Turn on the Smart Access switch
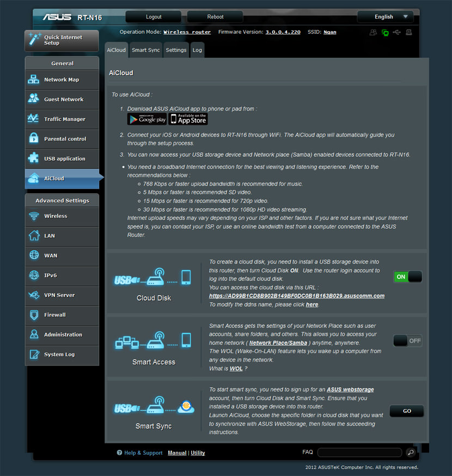452x476 pixels. (x=408, y=340)
